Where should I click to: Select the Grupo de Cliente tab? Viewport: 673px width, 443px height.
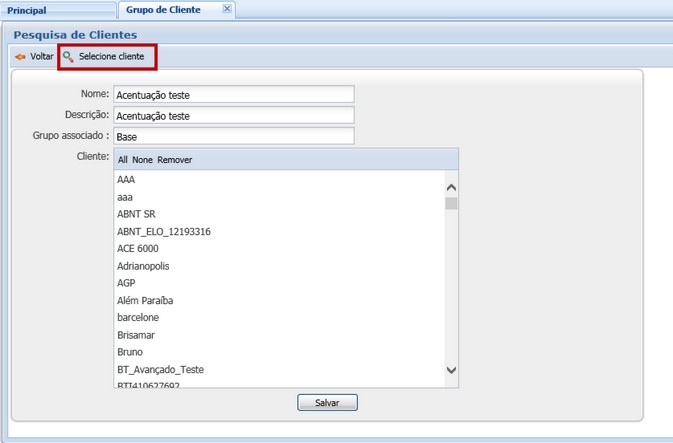163,10
